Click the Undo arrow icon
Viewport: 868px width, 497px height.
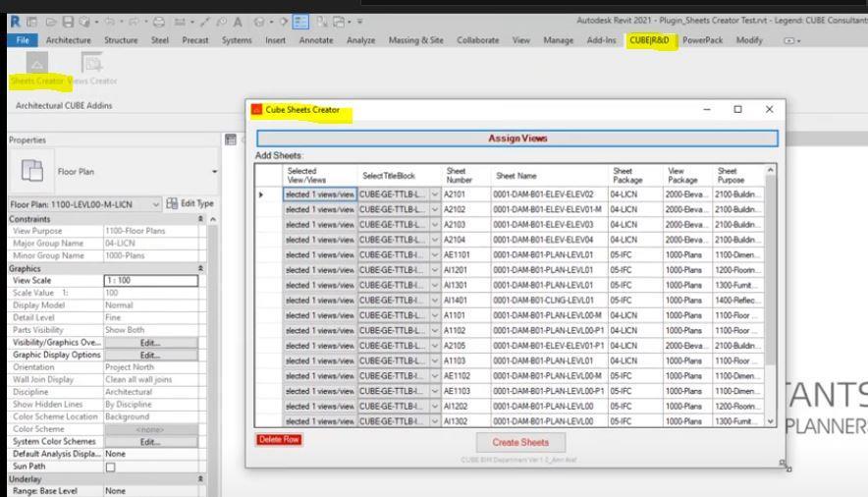coord(110,23)
